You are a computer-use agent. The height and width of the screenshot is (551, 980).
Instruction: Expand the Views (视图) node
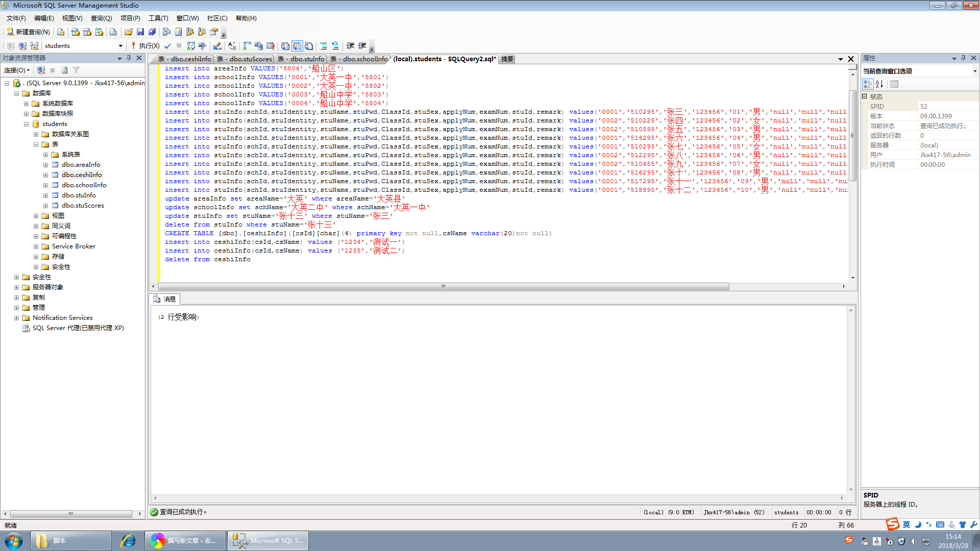[x=36, y=216]
